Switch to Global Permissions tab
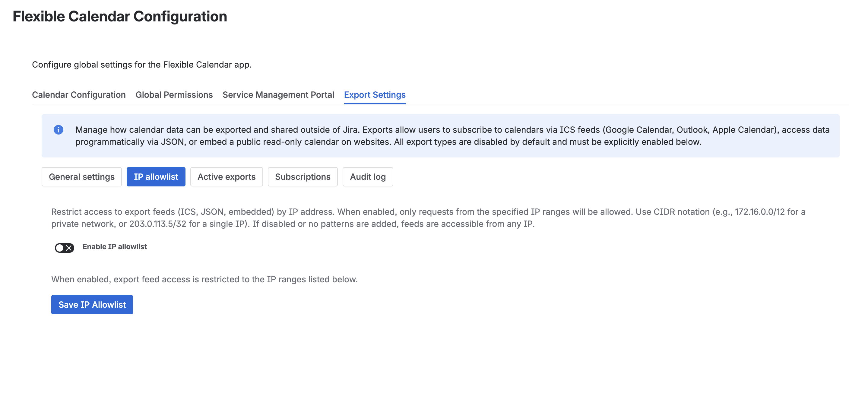868x400 pixels. pos(174,95)
